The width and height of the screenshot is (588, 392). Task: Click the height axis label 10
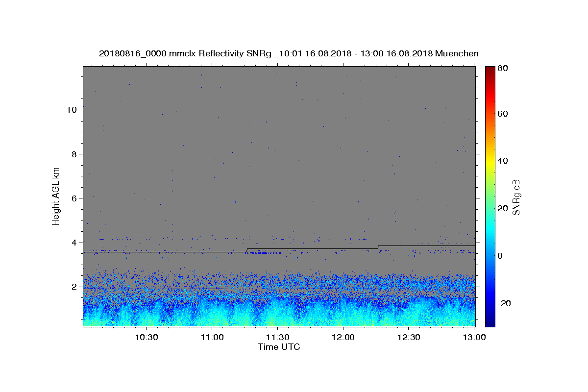click(72, 110)
